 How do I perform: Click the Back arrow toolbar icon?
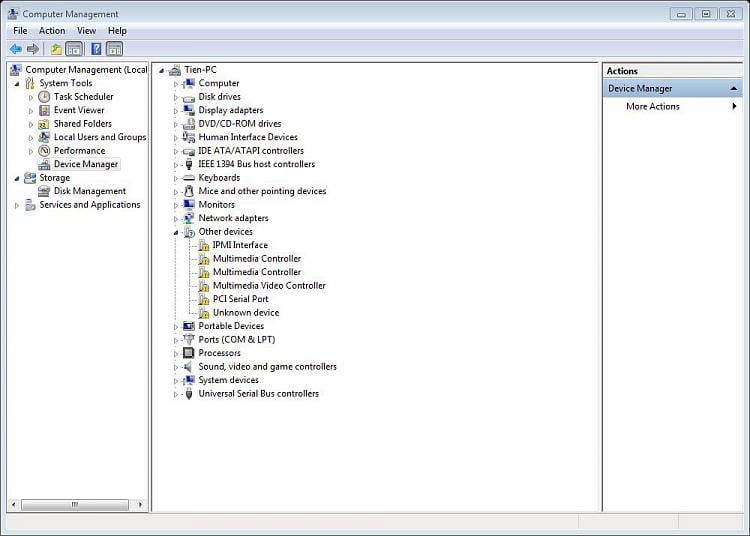tap(16, 49)
